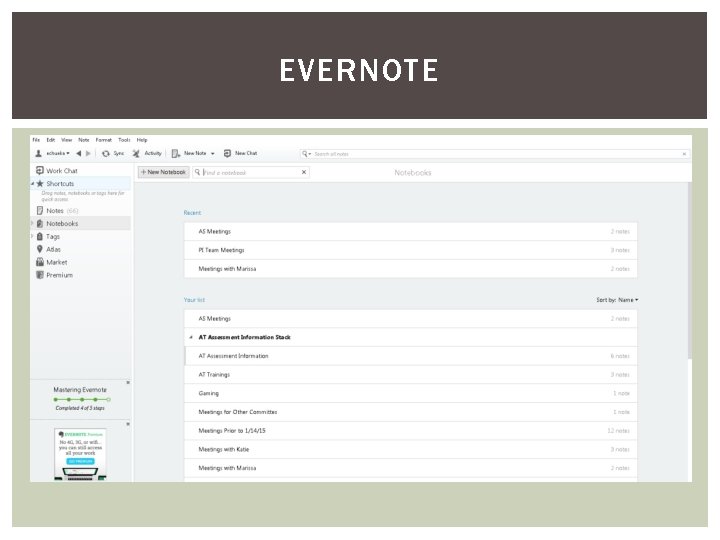This screenshot has width=720, height=540.
Task: Expand the Notebooks tree arrow
Action: tap(32, 223)
